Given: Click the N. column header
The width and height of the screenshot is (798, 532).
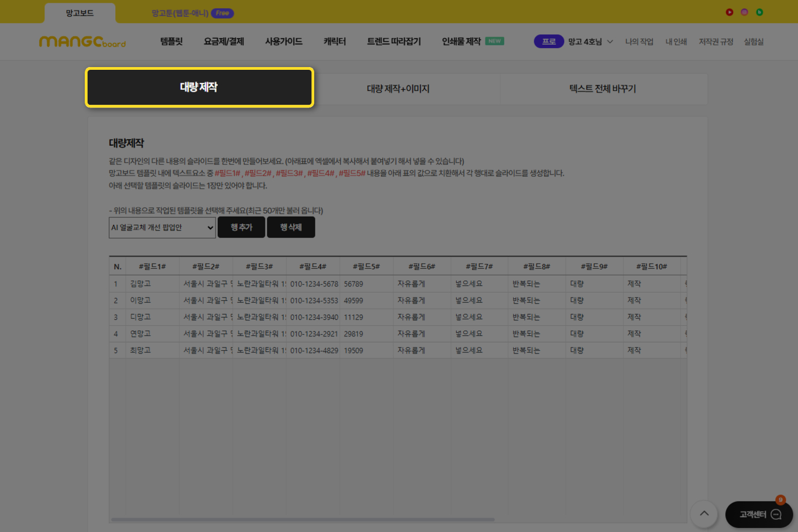Looking at the screenshot, I should pyautogui.click(x=117, y=267).
